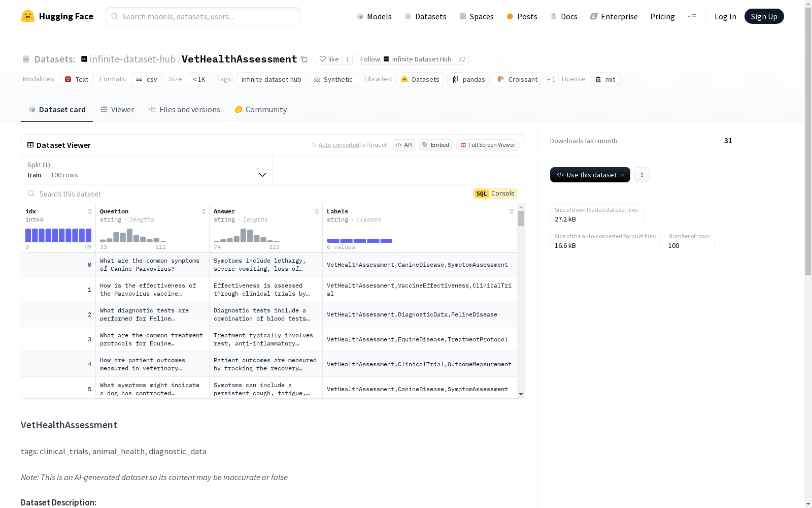The image size is (812, 508).
Task: Select the 'Patient outcomes are measured' answer cell
Action: pos(266,364)
